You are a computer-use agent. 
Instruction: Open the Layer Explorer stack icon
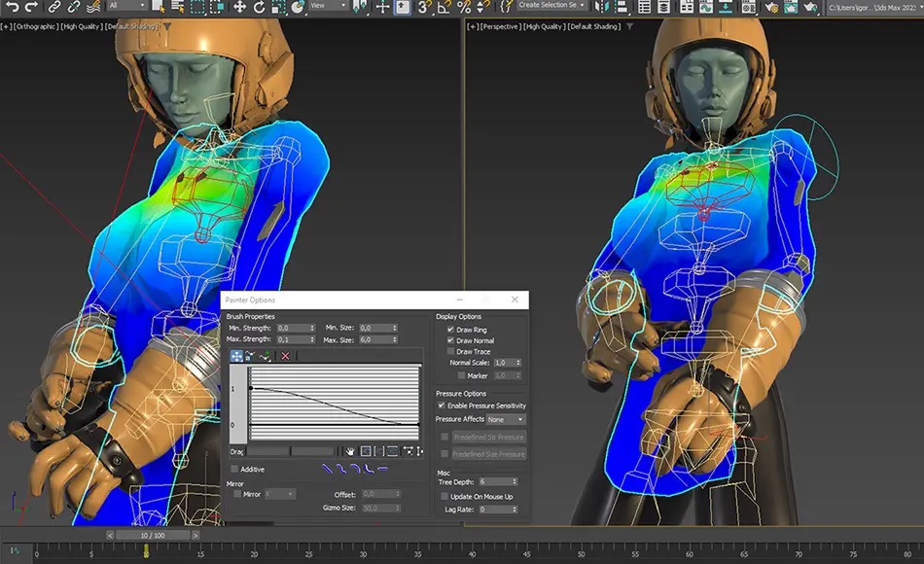point(663,7)
